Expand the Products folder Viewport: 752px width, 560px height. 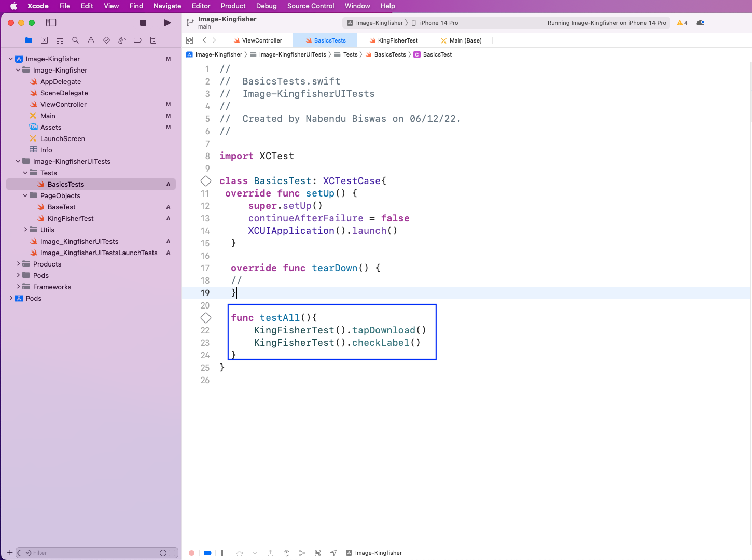(x=18, y=264)
